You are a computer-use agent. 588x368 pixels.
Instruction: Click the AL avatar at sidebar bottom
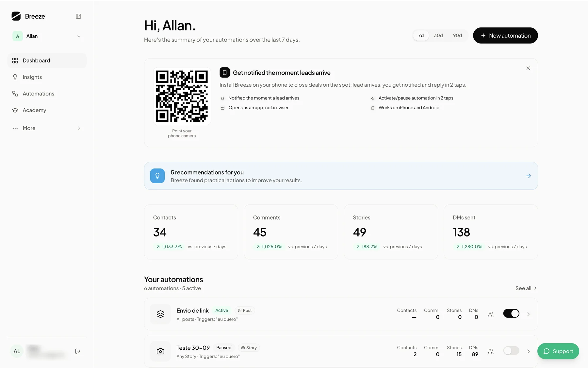[17, 351]
